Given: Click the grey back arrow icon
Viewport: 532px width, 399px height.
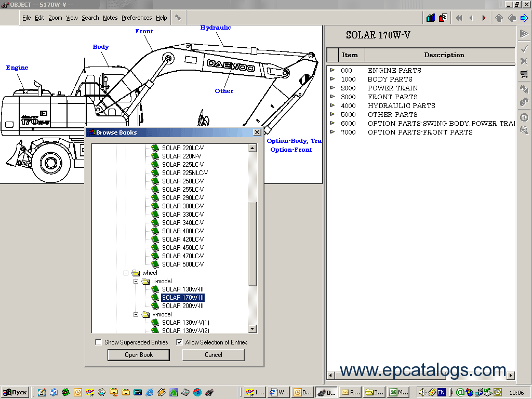Looking at the screenshot, I should tap(512, 18).
